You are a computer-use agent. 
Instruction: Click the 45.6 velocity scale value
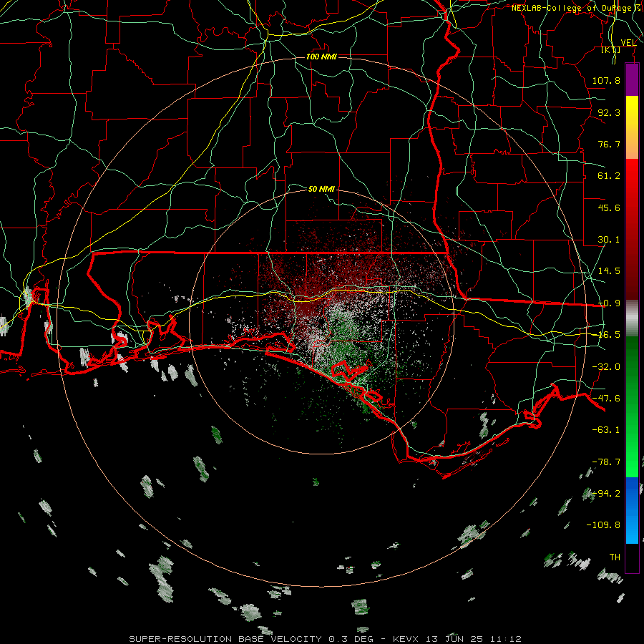click(x=609, y=208)
